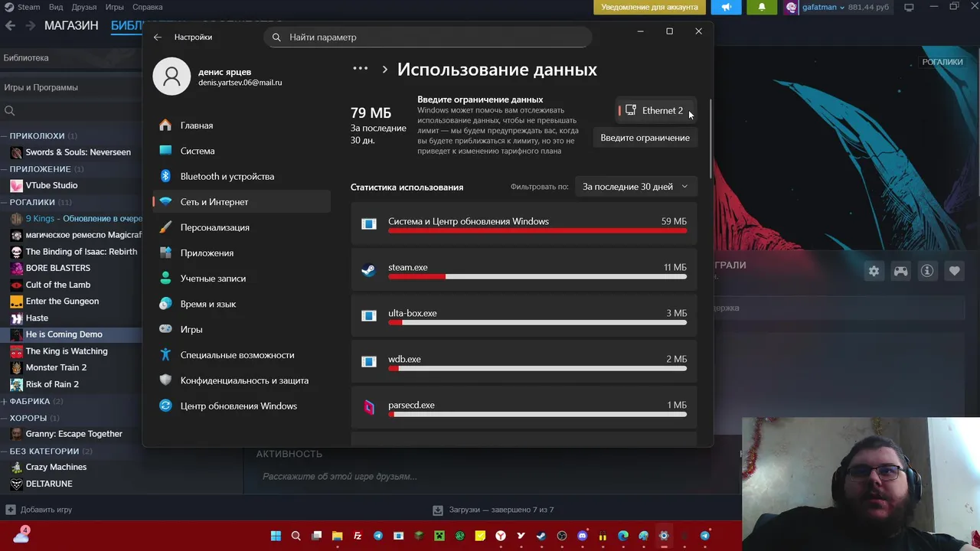The height and width of the screenshot is (551, 980).
Task: Click the parsecd.exe data usage row
Action: coord(524,408)
